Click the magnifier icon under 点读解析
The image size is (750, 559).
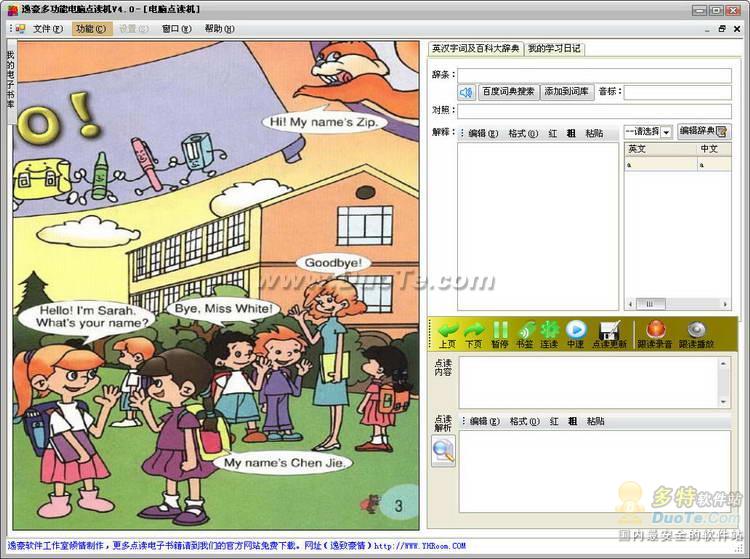tap(443, 450)
